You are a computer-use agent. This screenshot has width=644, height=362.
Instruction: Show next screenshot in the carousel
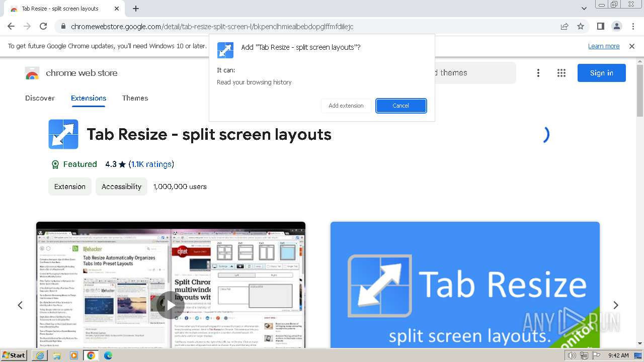pyautogui.click(x=616, y=305)
